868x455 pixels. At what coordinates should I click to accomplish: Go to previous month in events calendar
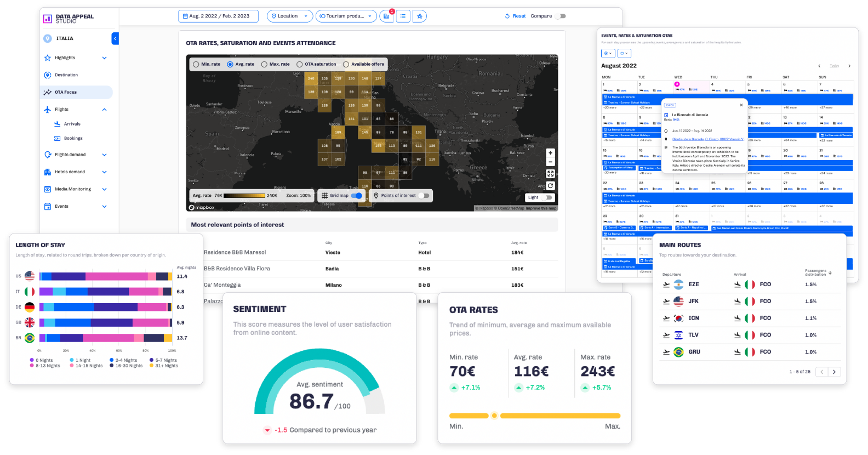819,66
